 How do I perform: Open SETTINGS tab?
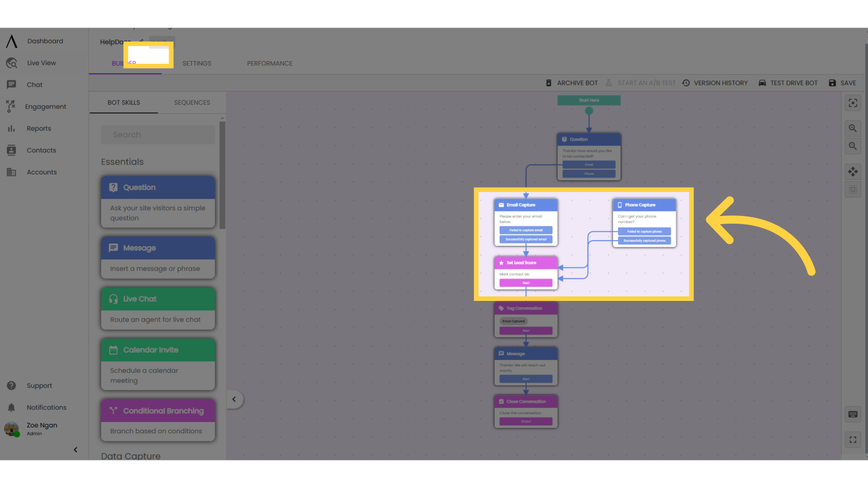click(196, 62)
